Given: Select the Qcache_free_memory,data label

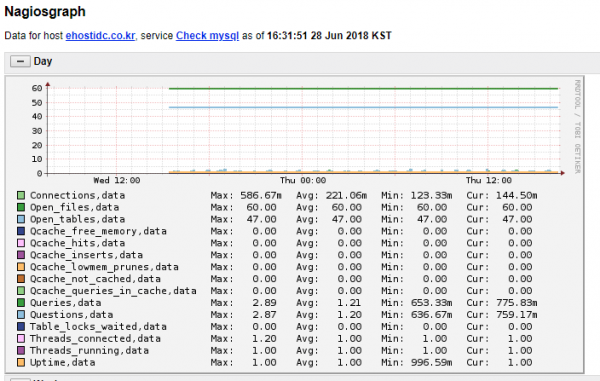Looking at the screenshot, I should pyautogui.click(x=98, y=231).
